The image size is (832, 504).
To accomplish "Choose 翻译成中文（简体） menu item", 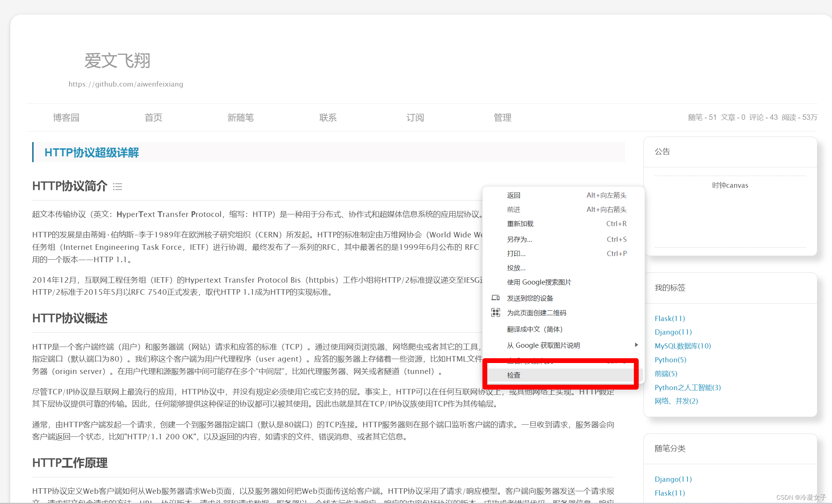I will pos(535,329).
